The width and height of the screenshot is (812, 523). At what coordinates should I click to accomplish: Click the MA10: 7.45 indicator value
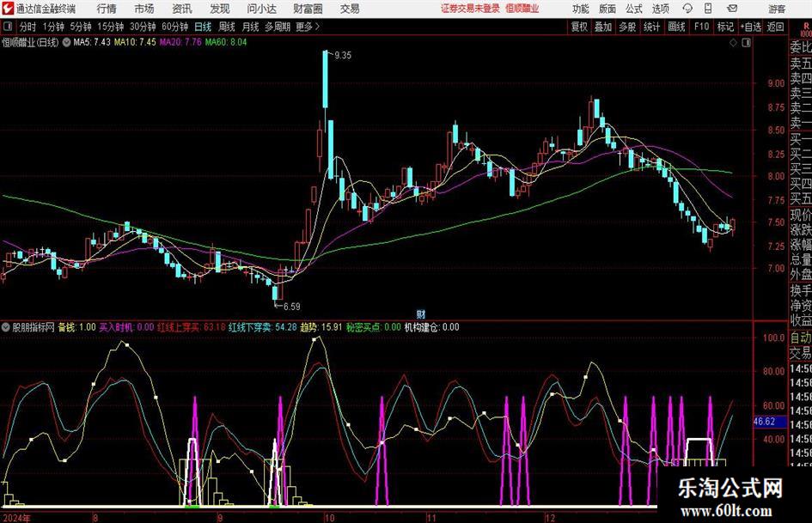[135, 42]
